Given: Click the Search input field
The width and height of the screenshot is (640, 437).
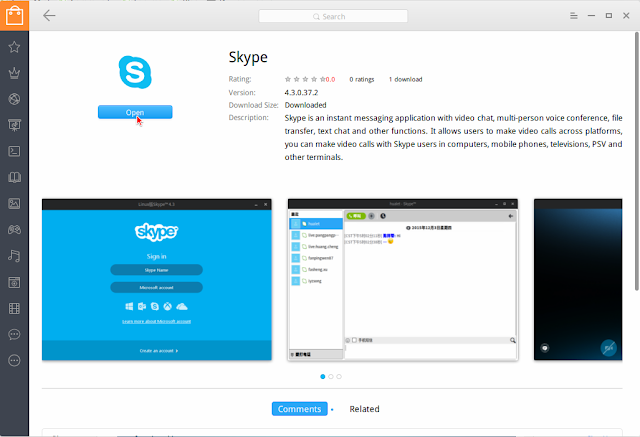Looking at the screenshot, I should [x=333, y=16].
